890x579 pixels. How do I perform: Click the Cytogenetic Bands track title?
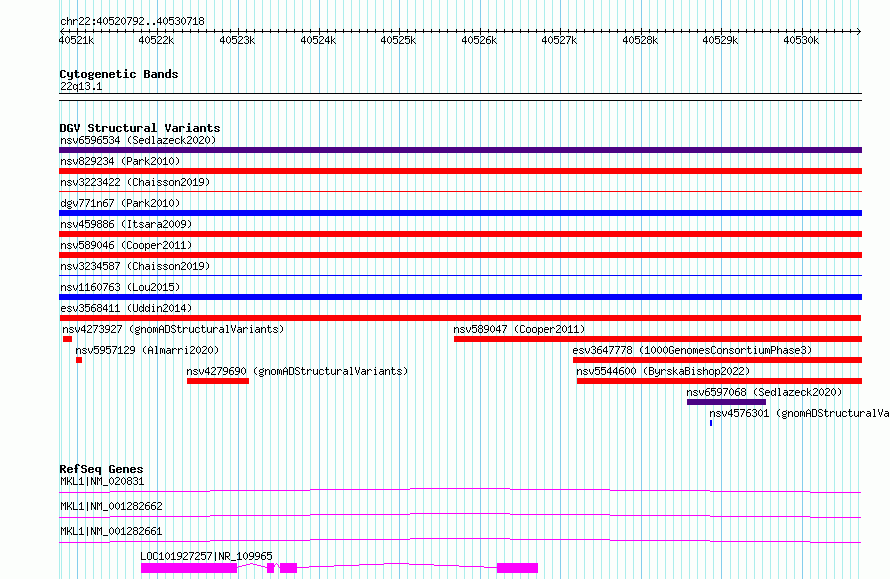click(119, 74)
